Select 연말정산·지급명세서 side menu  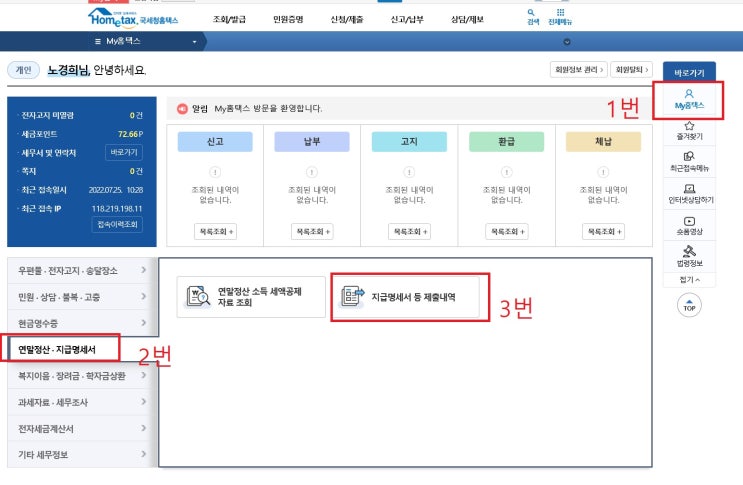pyautogui.click(x=61, y=350)
